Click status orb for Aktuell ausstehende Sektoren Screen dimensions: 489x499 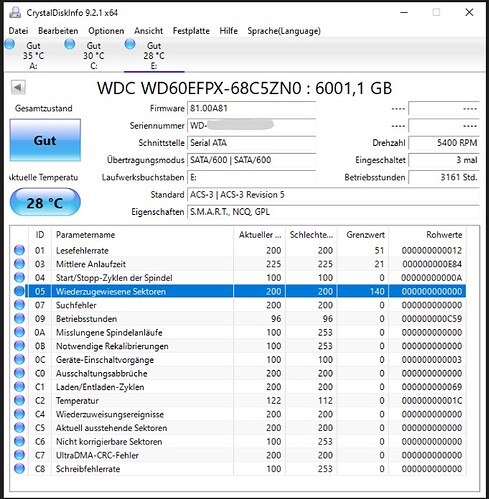click(x=19, y=428)
